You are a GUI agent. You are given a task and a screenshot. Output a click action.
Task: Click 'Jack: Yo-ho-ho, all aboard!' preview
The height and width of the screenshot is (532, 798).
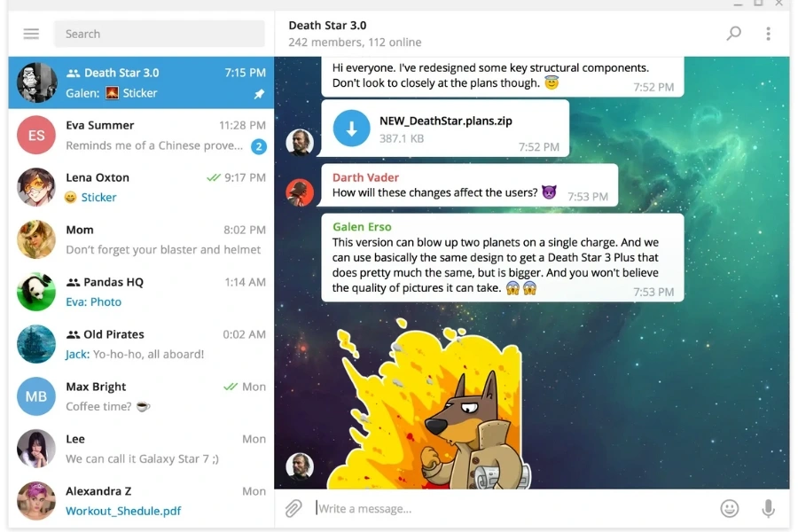(x=135, y=354)
